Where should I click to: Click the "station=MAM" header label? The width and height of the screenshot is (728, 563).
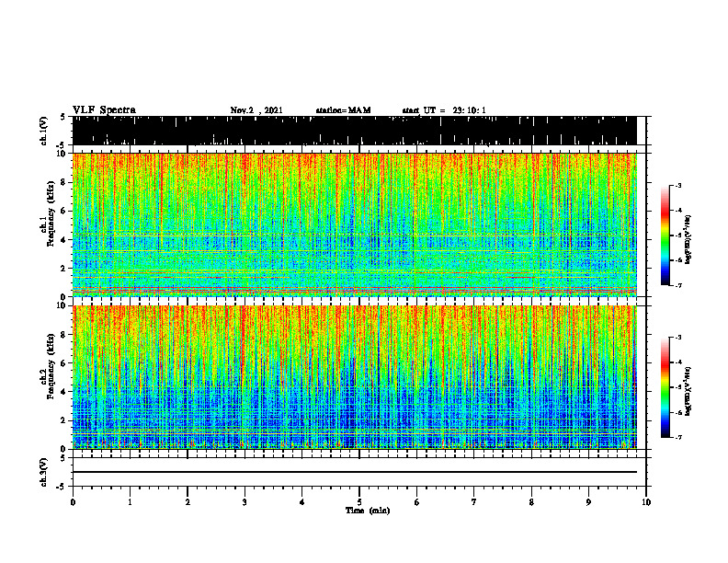[344, 110]
